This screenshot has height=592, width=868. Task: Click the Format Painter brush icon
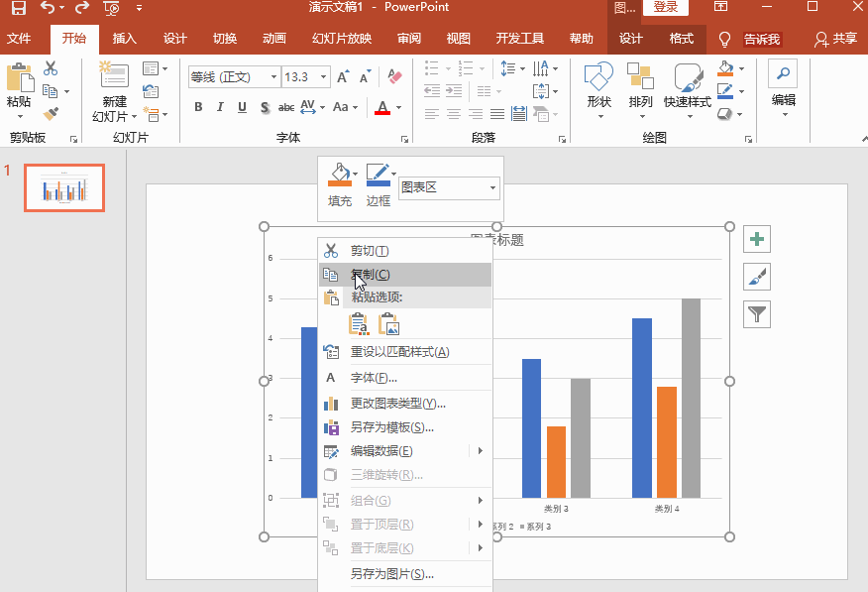51,113
